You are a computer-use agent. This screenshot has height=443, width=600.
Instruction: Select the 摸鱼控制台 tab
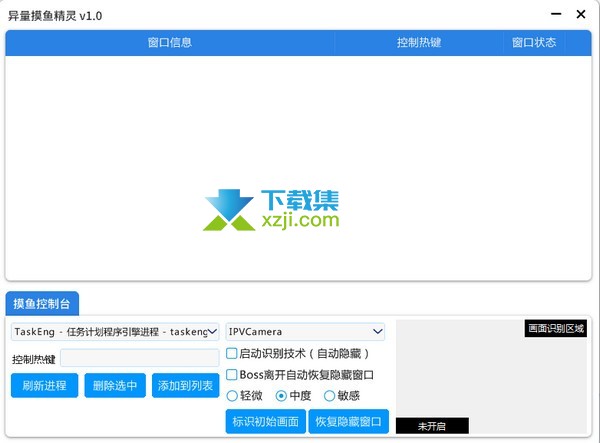click(42, 304)
